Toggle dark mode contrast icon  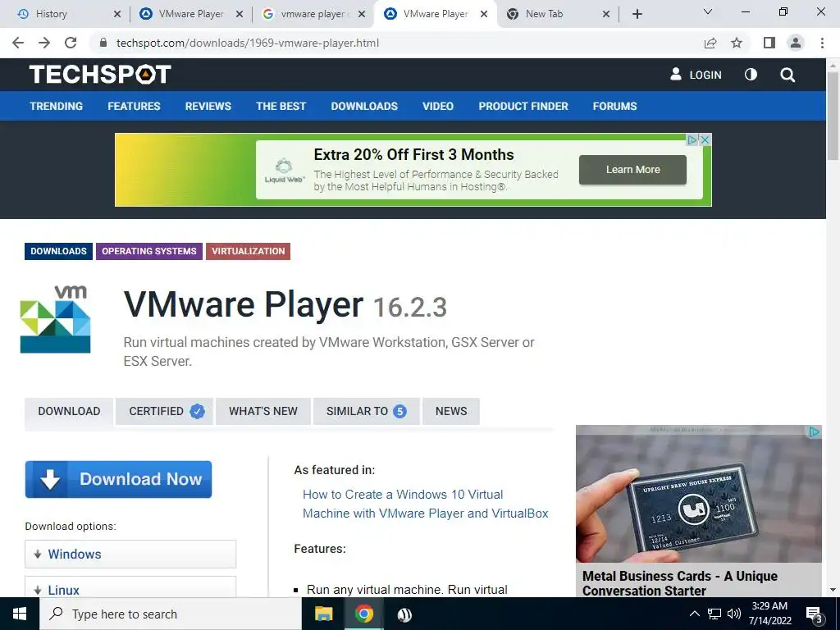pyautogui.click(x=751, y=75)
